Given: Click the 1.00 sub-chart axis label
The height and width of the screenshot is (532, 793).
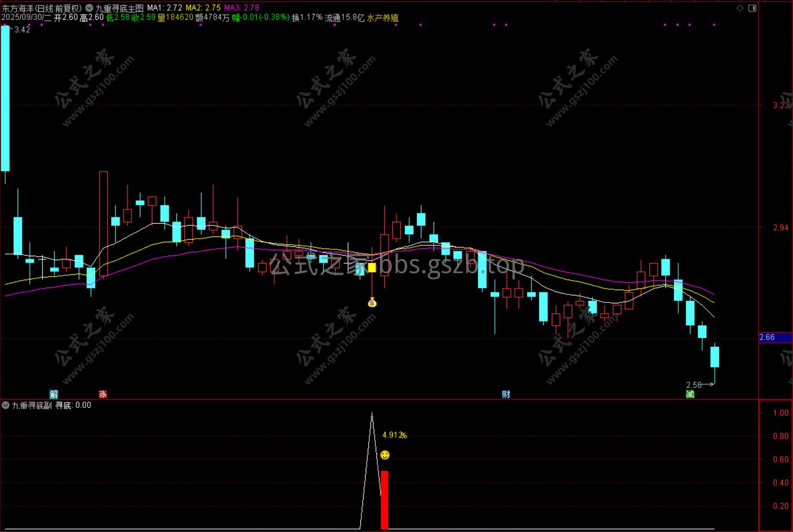Looking at the screenshot, I should (x=781, y=413).
